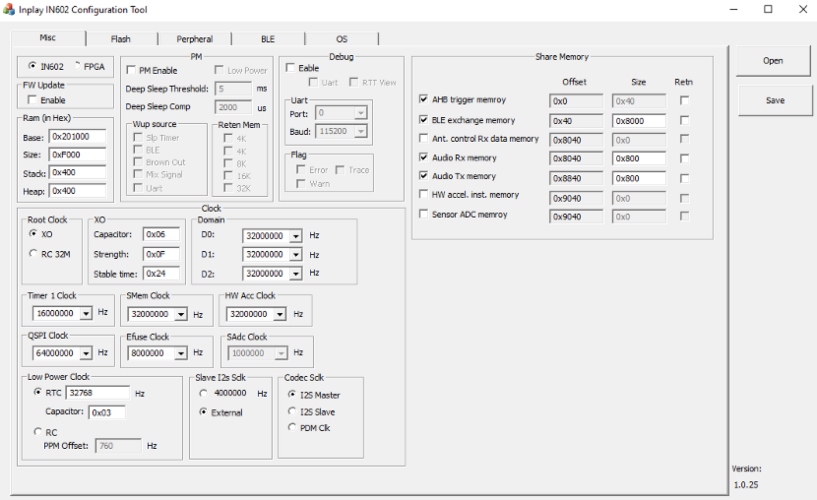The width and height of the screenshot is (817, 500).
Task: Select XO as Root Clock
Action: (33, 233)
